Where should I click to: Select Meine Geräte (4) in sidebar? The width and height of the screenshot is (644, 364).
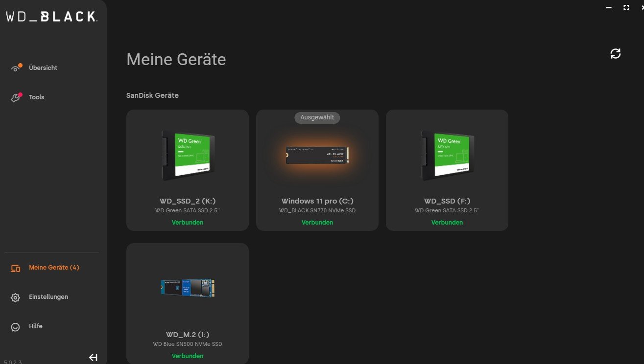click(54, 268)
